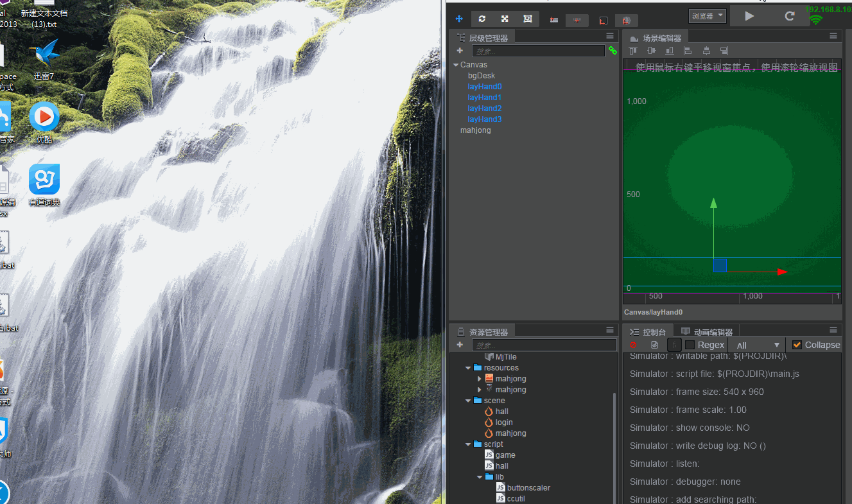Screen dimensions: 852x504
Task: Expand the orange mahjong atlas asset
Action: tap(480, 379)
